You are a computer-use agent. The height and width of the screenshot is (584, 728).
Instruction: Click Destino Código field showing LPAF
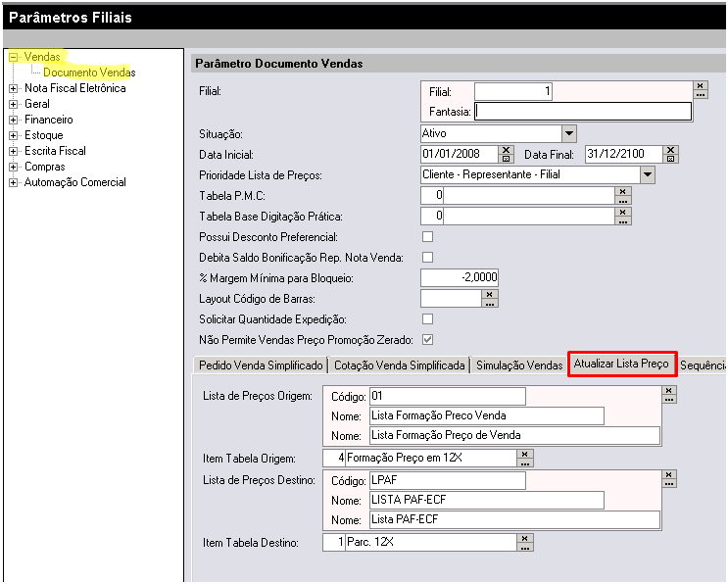(x=448, y=480)
